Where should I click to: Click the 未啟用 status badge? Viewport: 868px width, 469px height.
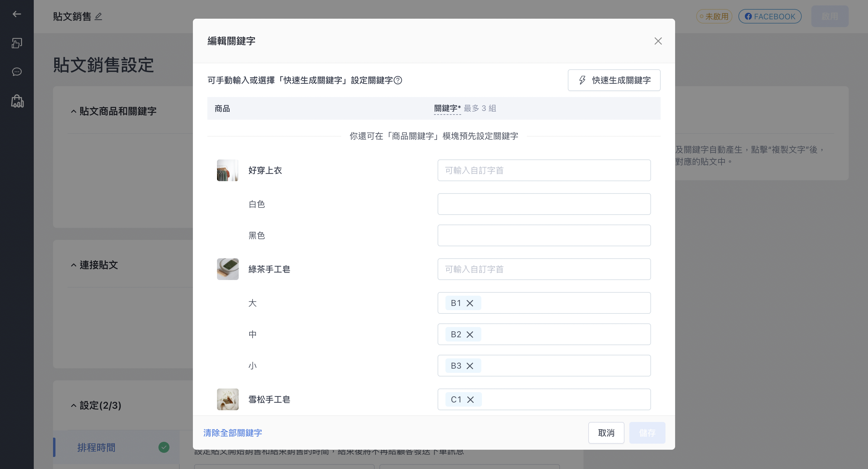click(714, 16)
